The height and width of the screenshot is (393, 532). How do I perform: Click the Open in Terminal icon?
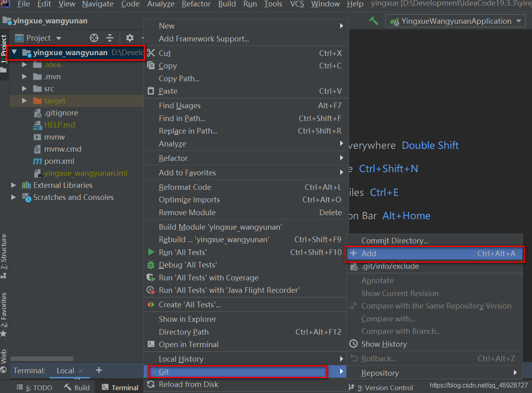[151, 344]
